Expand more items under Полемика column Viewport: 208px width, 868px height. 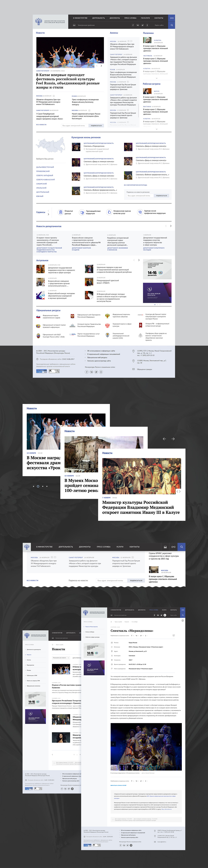tap(157, 78)
